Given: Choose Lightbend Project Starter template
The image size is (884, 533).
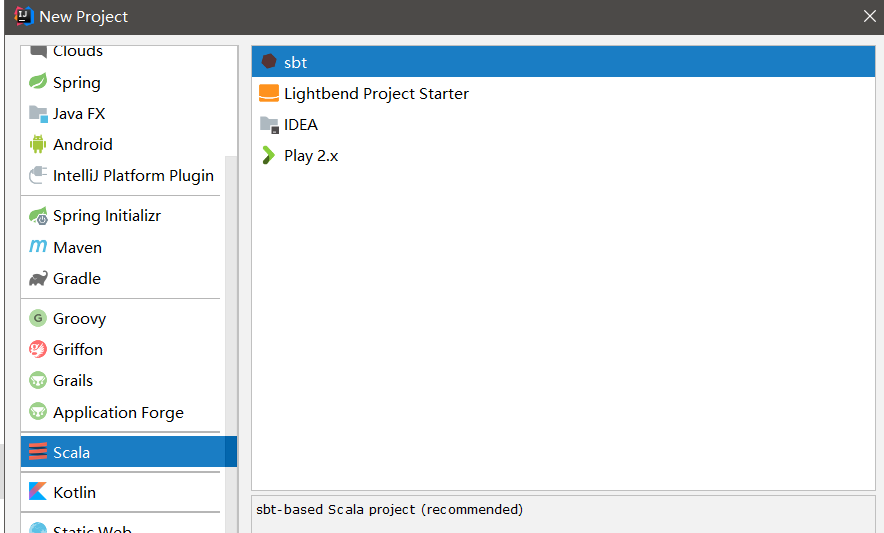Looking at the screenshot, I should pyautogui.click(x=376, y=93).
